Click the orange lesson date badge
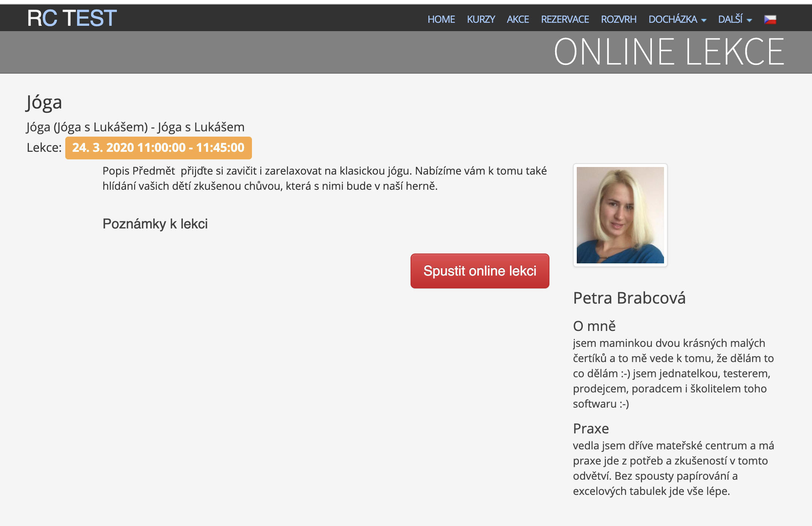The height and width of the screenshot is (526, 812). pos(158,148)
